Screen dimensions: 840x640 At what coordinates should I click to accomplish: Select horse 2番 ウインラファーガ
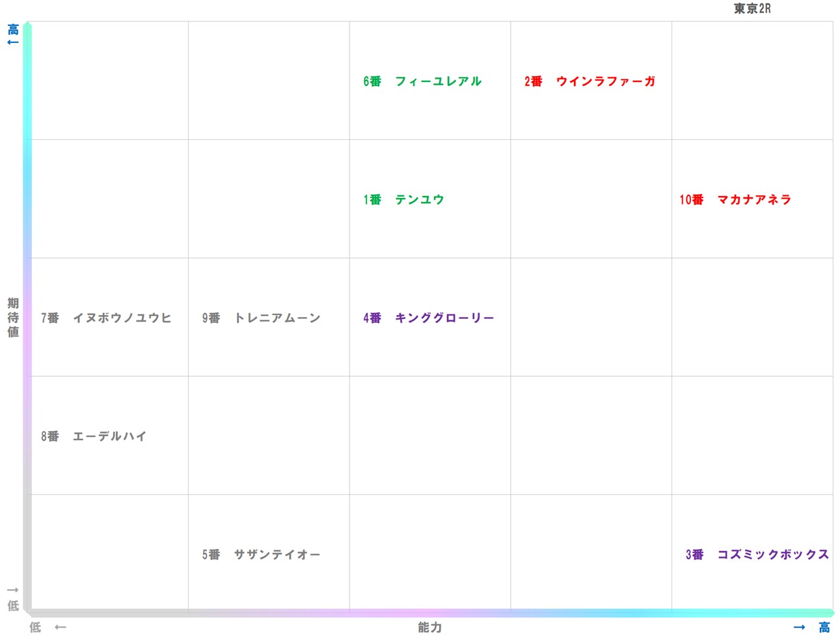(589, 81)
